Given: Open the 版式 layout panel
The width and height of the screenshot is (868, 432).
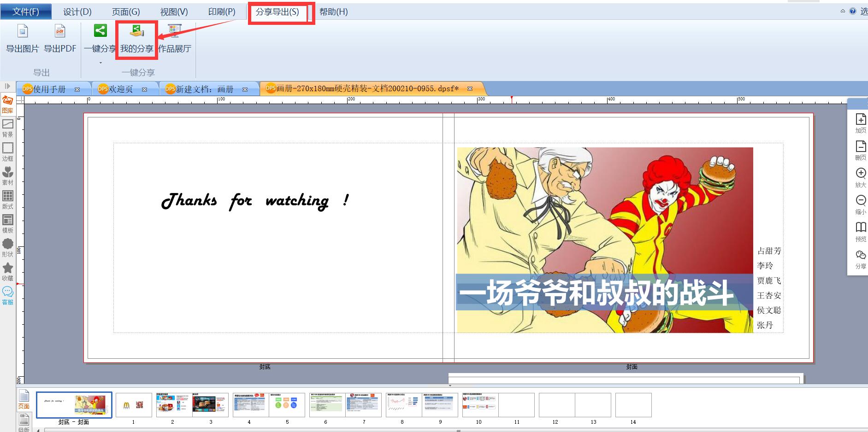Looking at the screenshot, I should (x=8, y=200).
